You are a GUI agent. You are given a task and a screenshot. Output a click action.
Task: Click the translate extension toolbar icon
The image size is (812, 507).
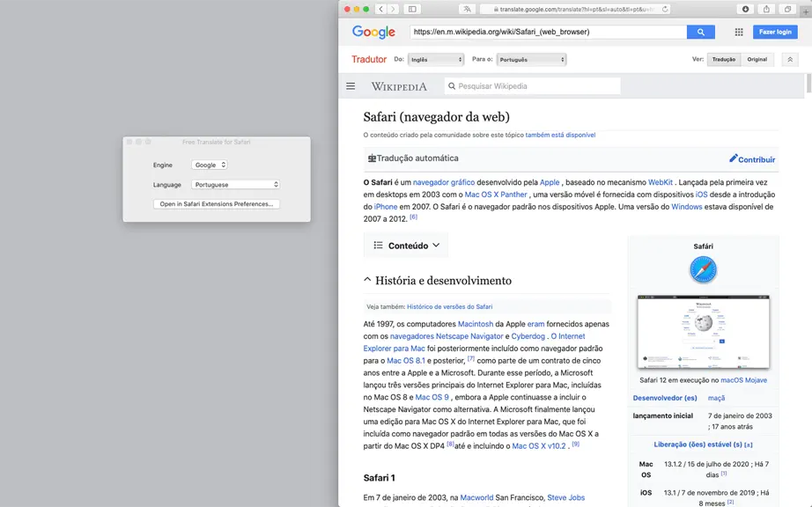coord(467,9)
